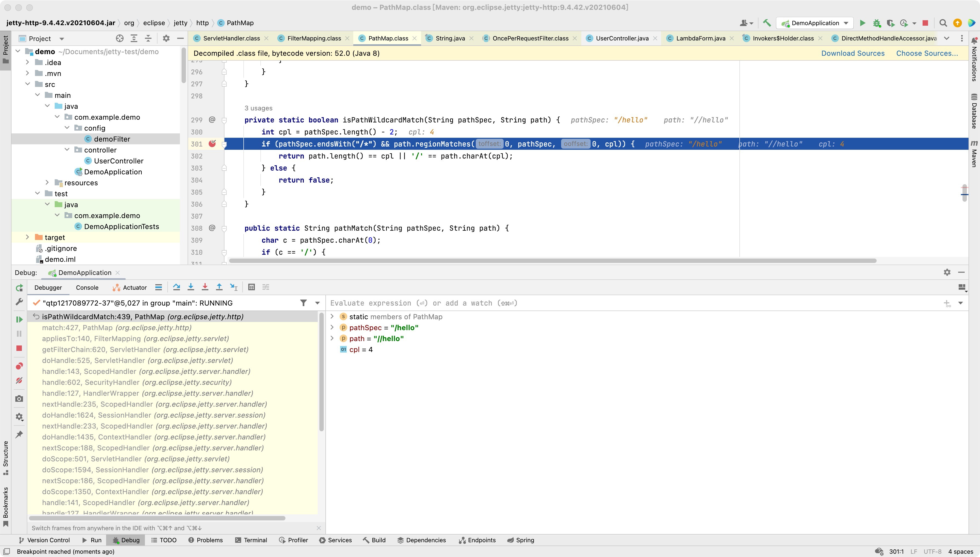Toggle the Bookmarks tool window
Screen dimensions: 980x557
click(x=5, y=507)
